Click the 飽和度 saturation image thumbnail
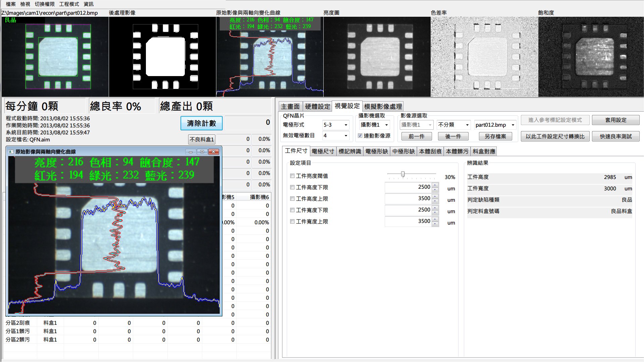The width and height of the screenshot is (644, 362). coord(591,57)
